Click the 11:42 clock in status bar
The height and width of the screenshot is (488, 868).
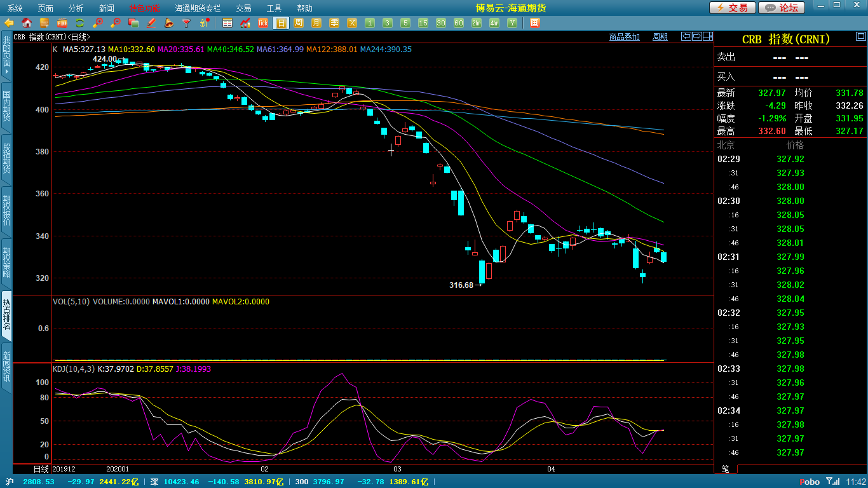coord(855,482)
